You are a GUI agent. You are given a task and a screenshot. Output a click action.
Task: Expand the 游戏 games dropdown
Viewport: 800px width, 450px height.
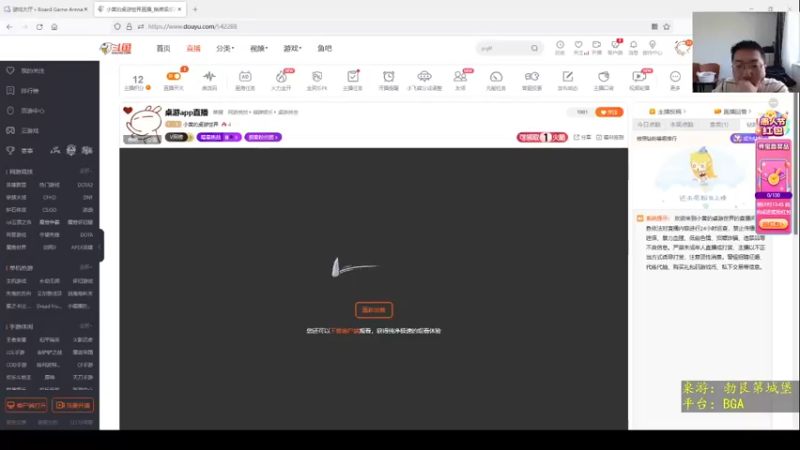click(x=292, y=48)
